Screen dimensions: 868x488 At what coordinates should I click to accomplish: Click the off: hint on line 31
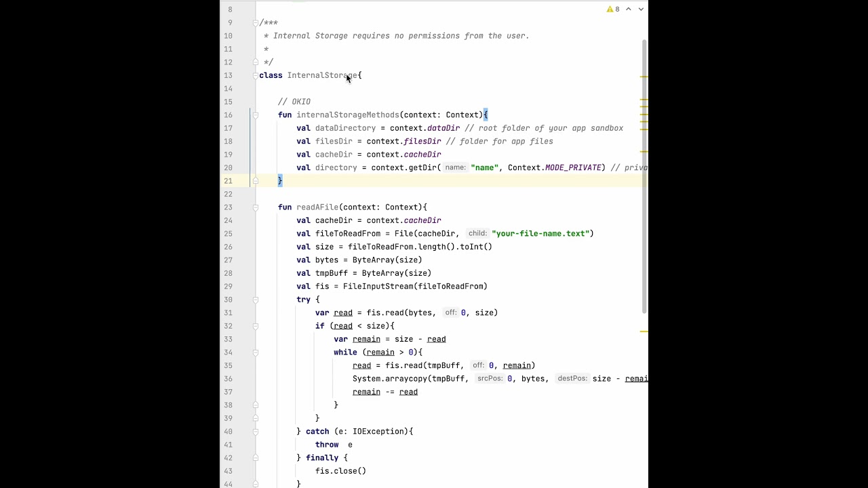pyautogui.click(x=450, y=312)
